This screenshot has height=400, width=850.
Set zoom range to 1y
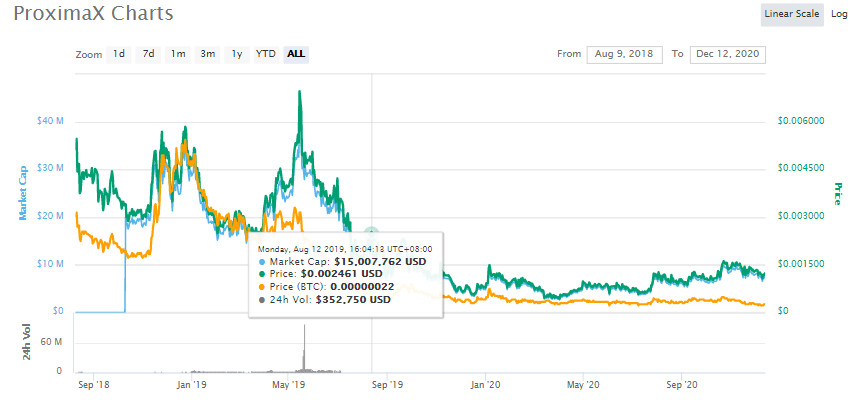[237, 54]
